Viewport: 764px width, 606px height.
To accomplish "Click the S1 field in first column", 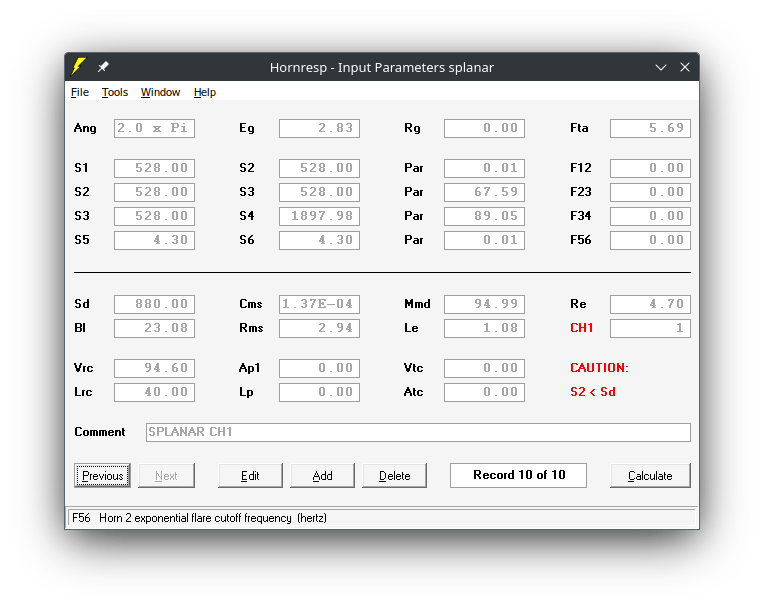I will tap(154, 168).
